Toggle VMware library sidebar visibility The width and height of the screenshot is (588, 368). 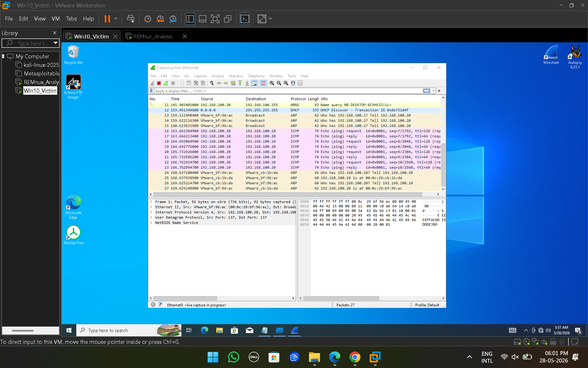(190, 19)
